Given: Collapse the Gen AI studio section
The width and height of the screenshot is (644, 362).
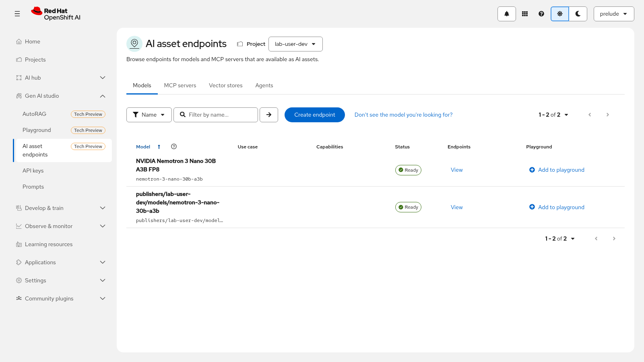Looking at the screenshot, I should (62, 96).
